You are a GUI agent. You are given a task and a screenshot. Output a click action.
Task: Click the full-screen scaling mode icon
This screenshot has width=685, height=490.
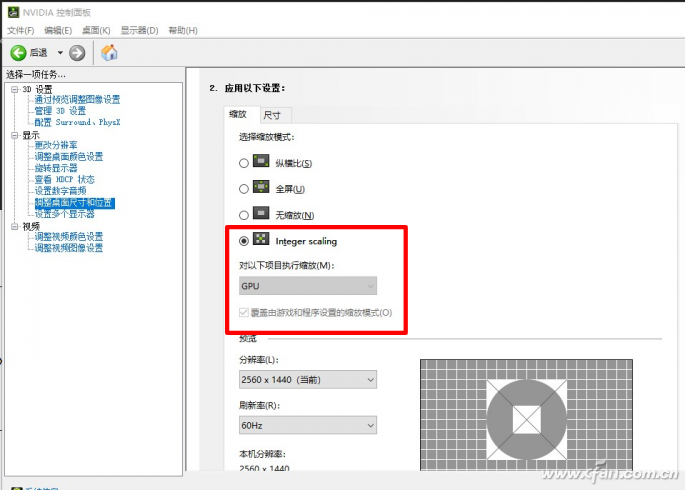(x=261, y=187)
